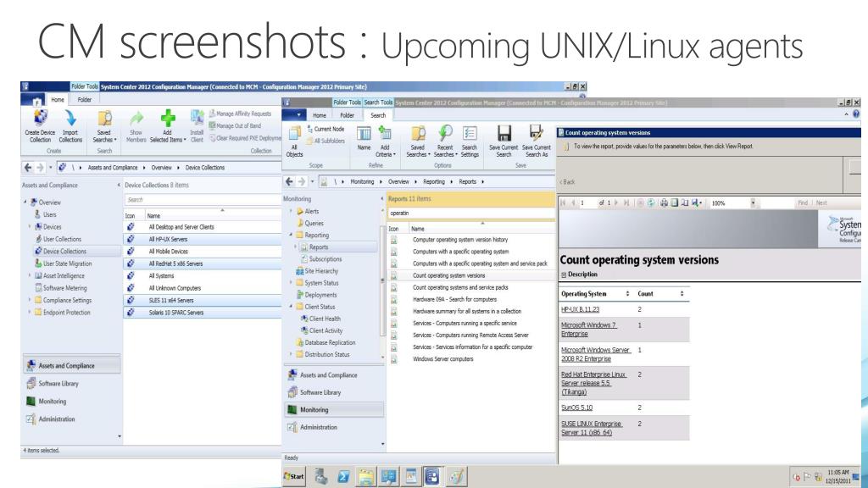
Task: Select Solaris 10 SPARC Servers row
Action: pos(203,313)
